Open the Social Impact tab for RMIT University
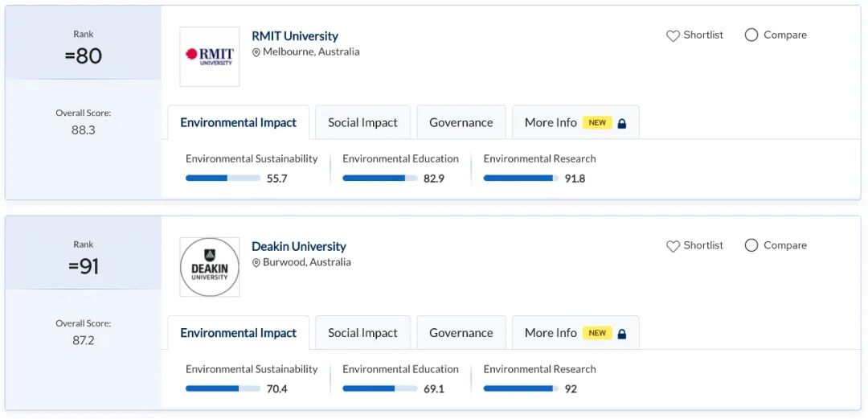The width and height of the screenshot is (868, 419). tap(362, 123)
